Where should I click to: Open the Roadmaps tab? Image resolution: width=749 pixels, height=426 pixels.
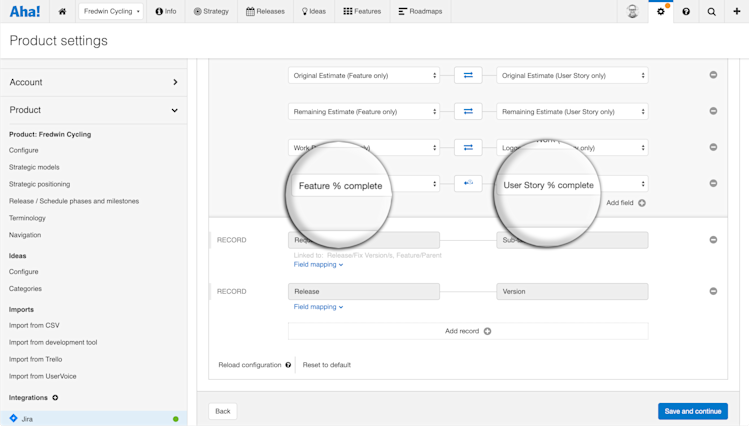420,11
